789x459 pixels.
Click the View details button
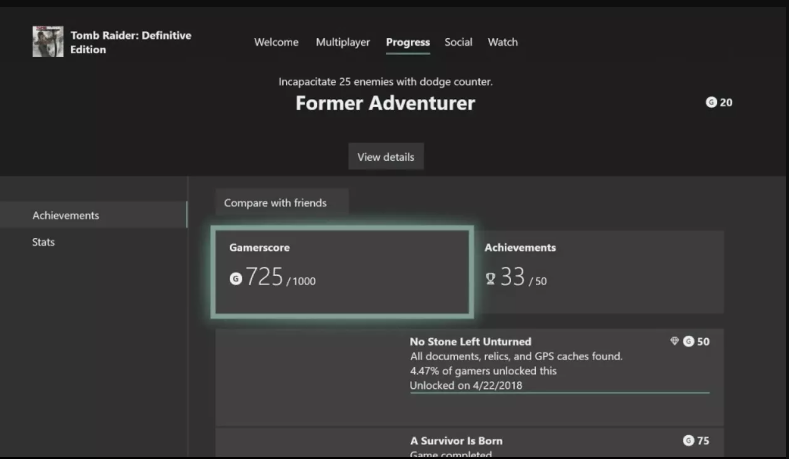click(386, 157)
